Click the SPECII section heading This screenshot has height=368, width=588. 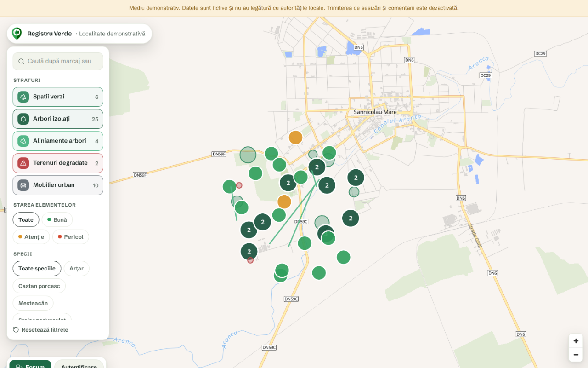click(23, 254)
